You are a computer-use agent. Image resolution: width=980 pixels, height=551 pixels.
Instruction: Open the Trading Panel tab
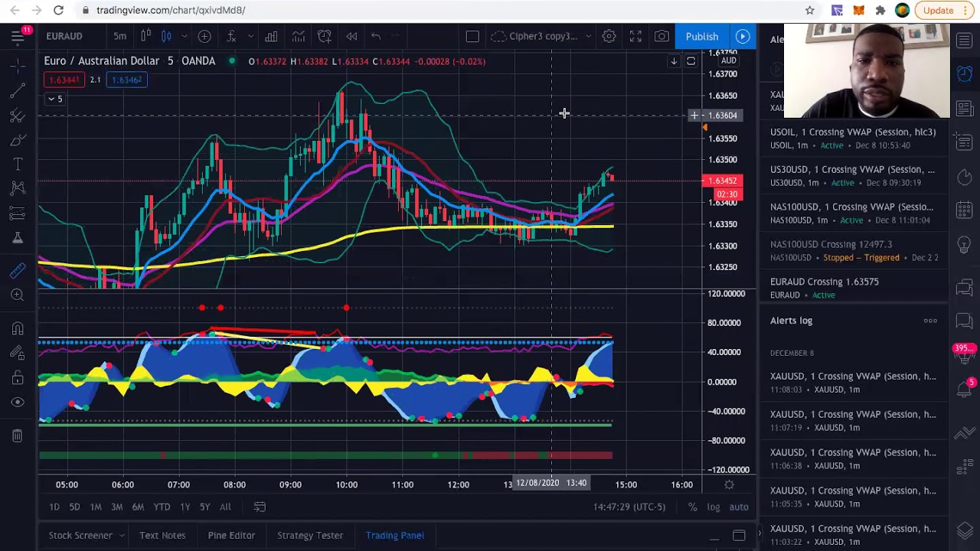point(395,535)
